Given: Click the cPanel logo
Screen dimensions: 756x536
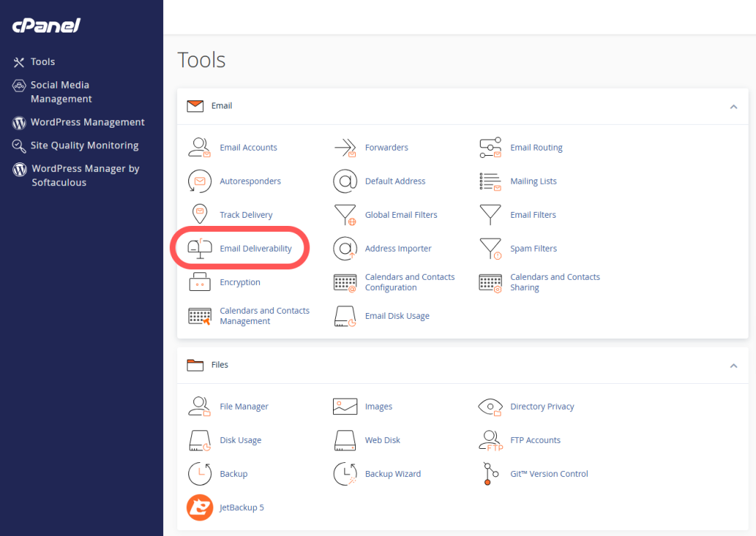Looking at the screenshot, I should point(46,26).
